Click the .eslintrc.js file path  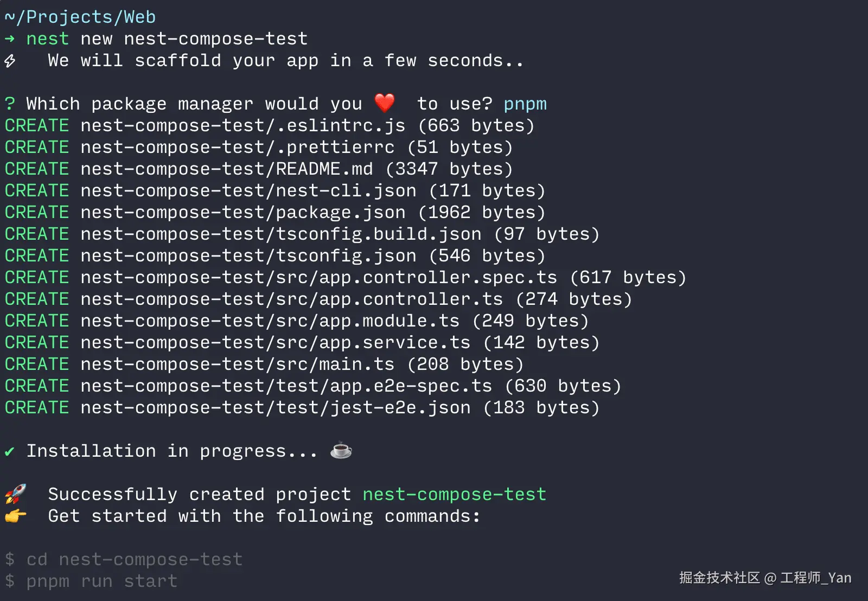coord(243,125)
